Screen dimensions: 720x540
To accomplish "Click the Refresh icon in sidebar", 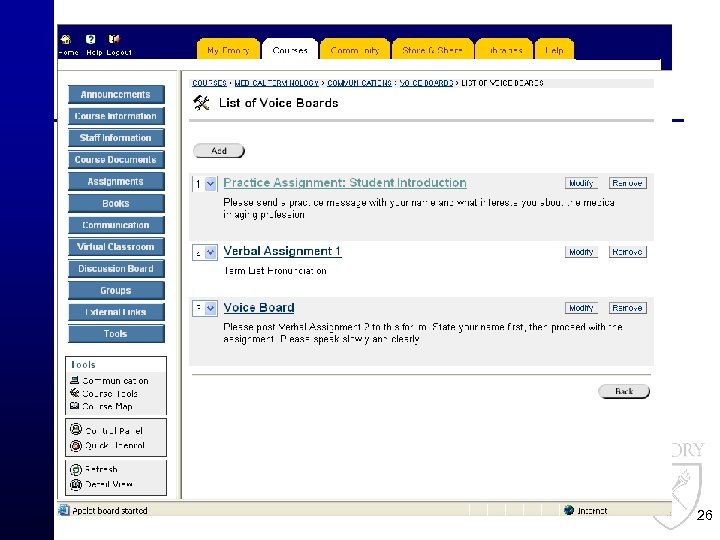I will point(76,470).
